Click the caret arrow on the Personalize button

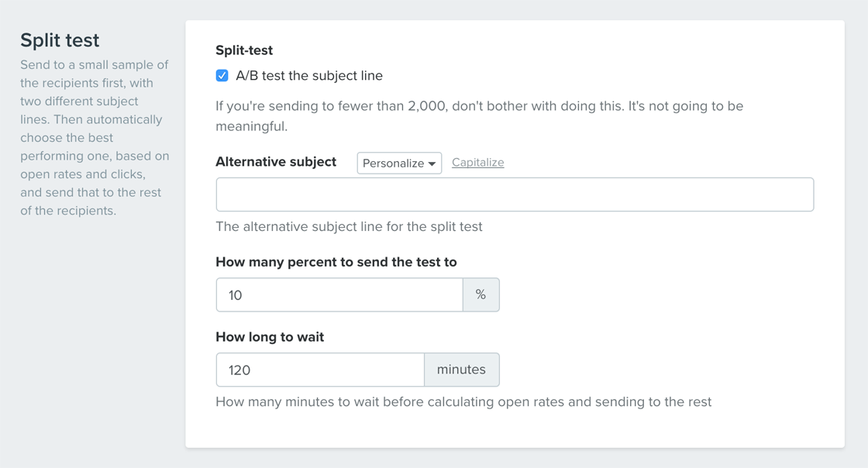click(x=432, y=163)
